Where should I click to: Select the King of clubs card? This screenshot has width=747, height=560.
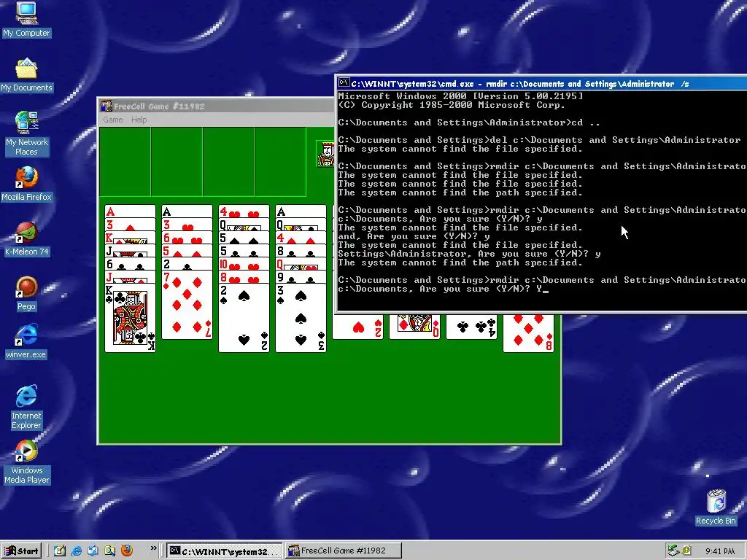(130, 318)
